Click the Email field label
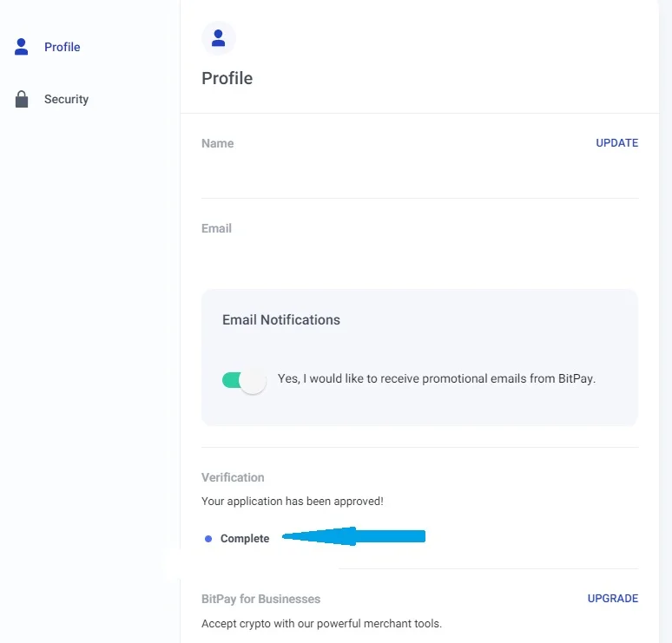The image size is (672, 643). (x=216, y=228)
